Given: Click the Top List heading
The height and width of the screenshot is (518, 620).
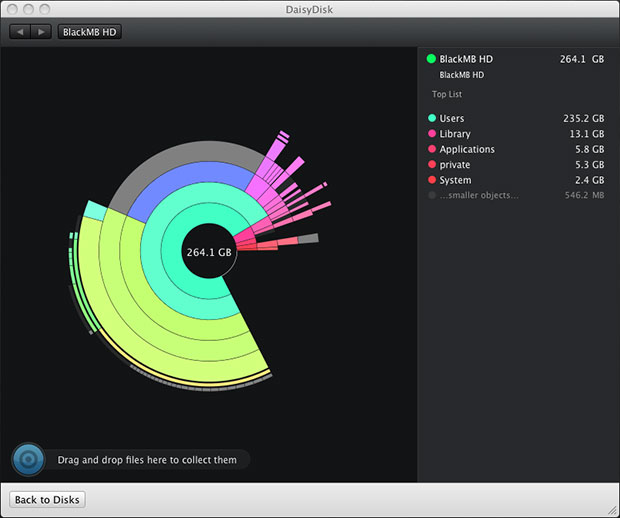Looking at the screenshot, I should point(447,94).
